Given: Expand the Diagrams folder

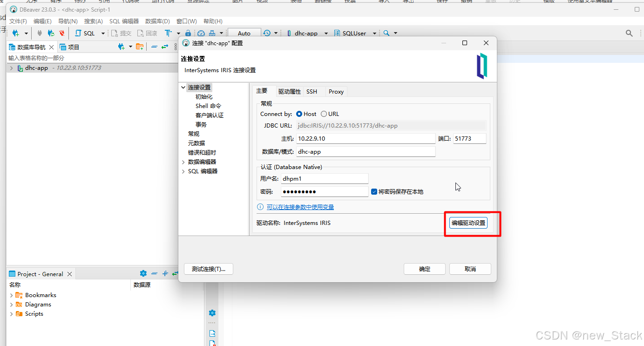Looking at the screenshot, I should [x=11, y=305].
